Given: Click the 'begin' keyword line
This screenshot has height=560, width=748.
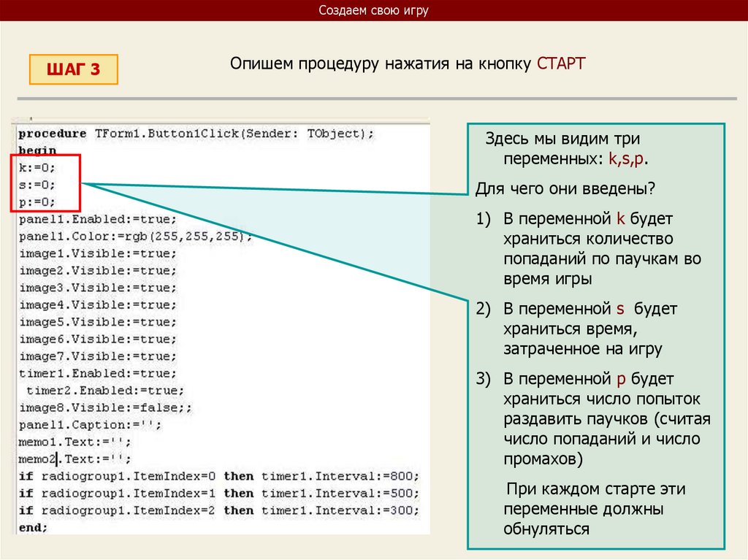Looking at the screenshot, I should coord(37,150).
